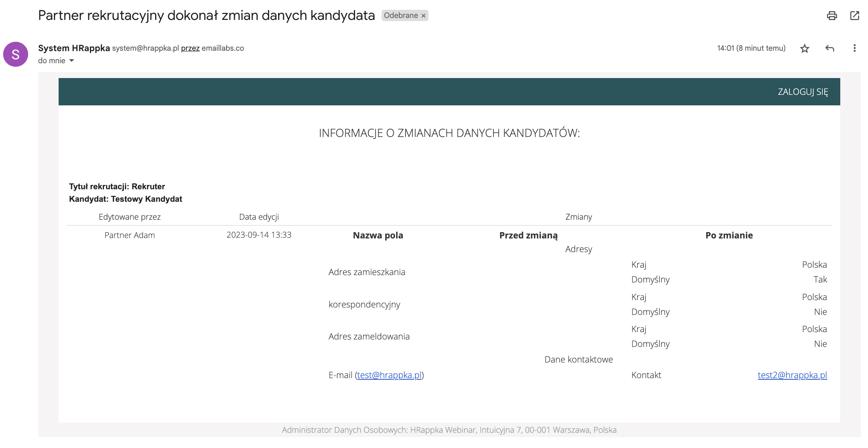
Task: Click the ZALOGUJ SIĘ button
Action: [803, 91]
